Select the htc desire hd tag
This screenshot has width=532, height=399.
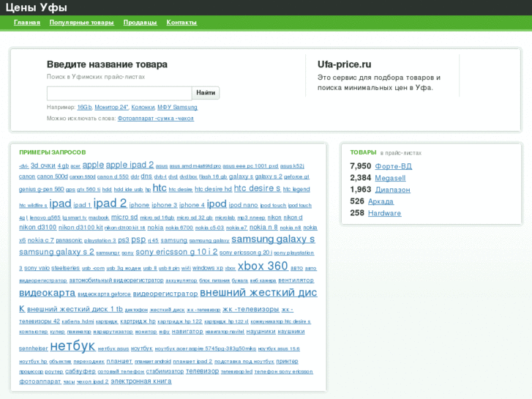pos(213,189)
